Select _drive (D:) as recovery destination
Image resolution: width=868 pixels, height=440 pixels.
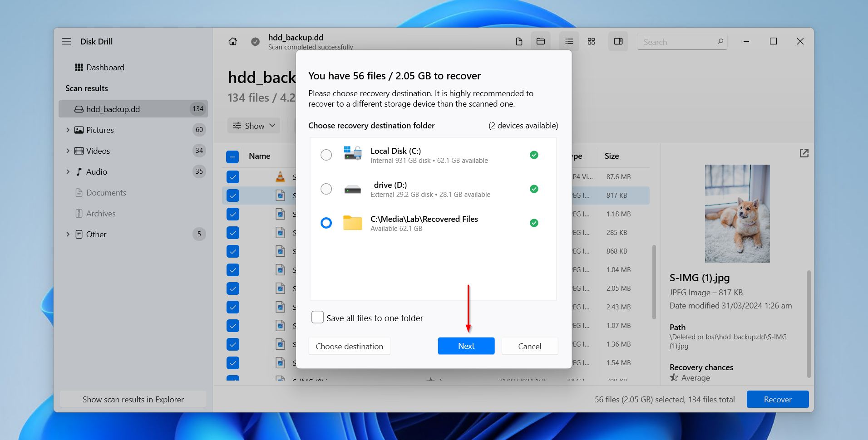326,189
